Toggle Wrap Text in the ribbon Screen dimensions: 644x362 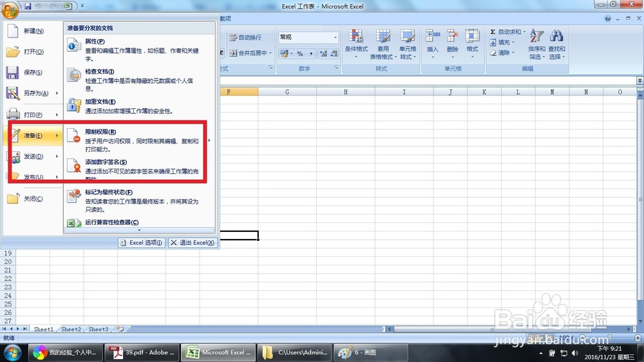point(245,37)
